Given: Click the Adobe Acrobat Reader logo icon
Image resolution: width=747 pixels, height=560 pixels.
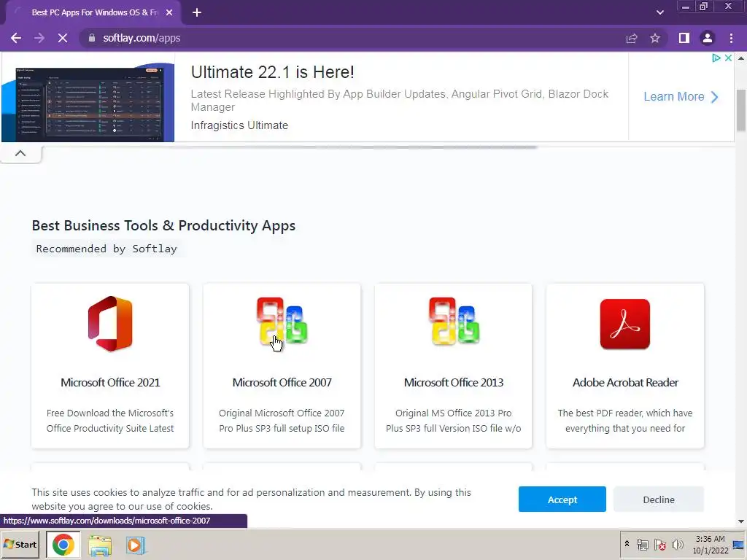Looking at the screenshot, I should point(625,324).
